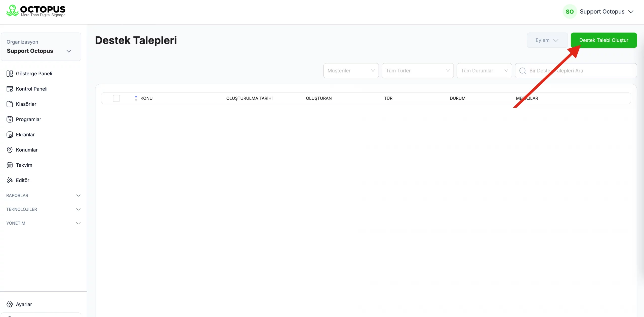Click the KONU column header text

tap(146, 98)
